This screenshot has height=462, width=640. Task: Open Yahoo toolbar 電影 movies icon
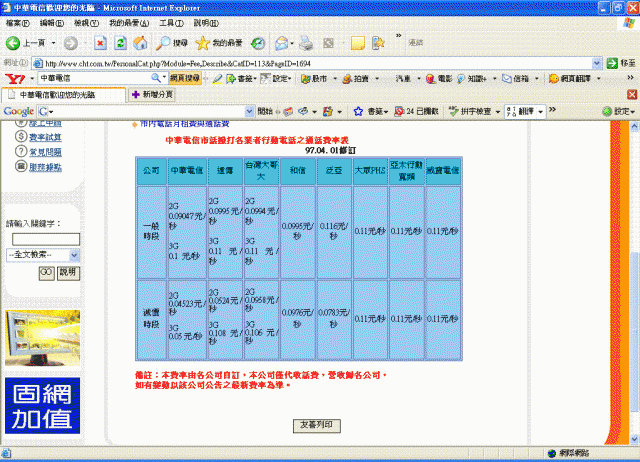pyautogui.click(x=431, y=78)
